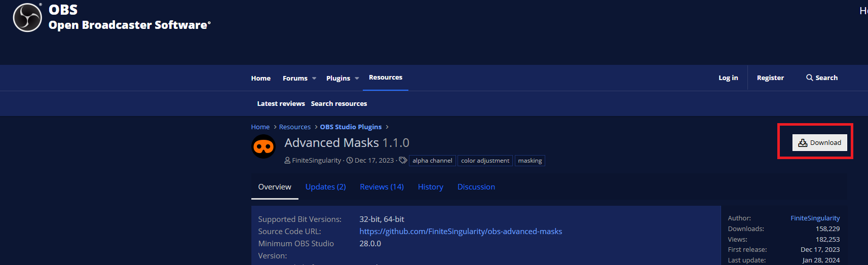Expand the Plugins dropdown arrow
Viewport: 868px width, 265px height.
[357, 79]
